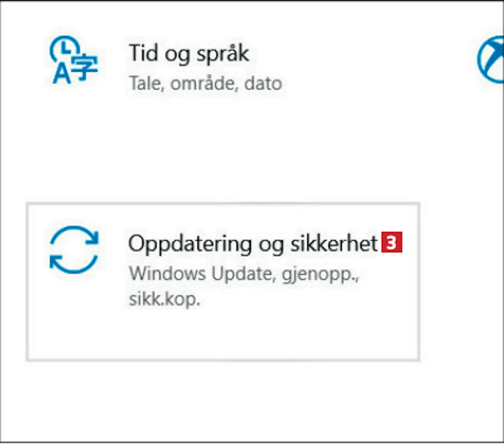Click the Tale, område, dato description
The image size is (504, 444).
pyautogui.click(x=206, y=83)
